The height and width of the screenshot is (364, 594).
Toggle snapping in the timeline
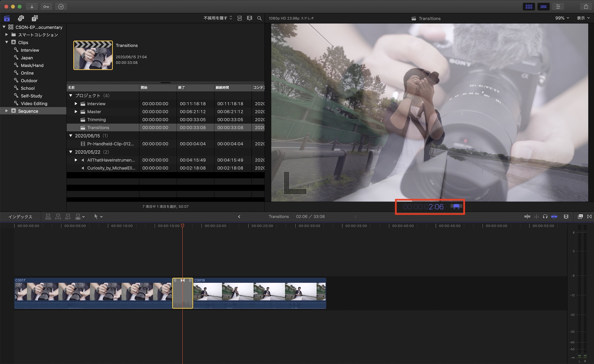[554, 217]
